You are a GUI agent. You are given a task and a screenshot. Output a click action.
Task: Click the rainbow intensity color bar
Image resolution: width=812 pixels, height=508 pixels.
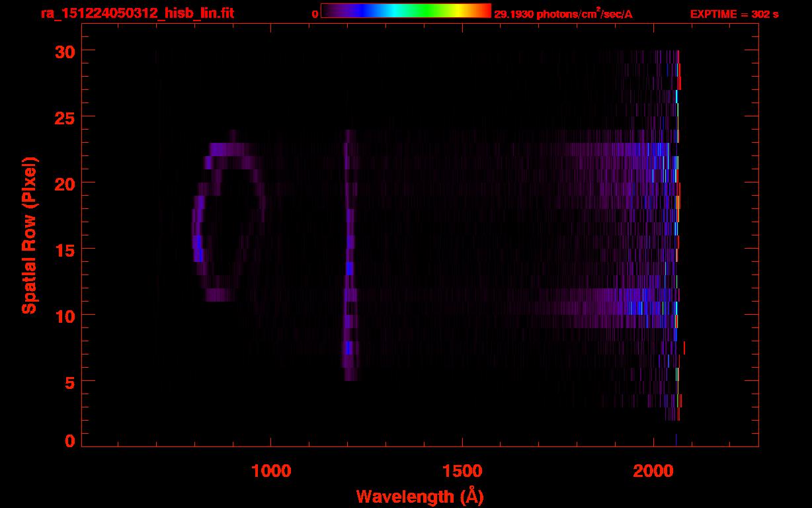[x=405, y=11]
